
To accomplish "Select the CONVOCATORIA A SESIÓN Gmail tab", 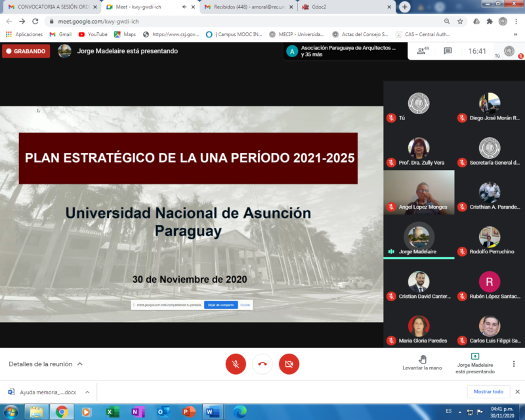I will click(x=52, y=7).
